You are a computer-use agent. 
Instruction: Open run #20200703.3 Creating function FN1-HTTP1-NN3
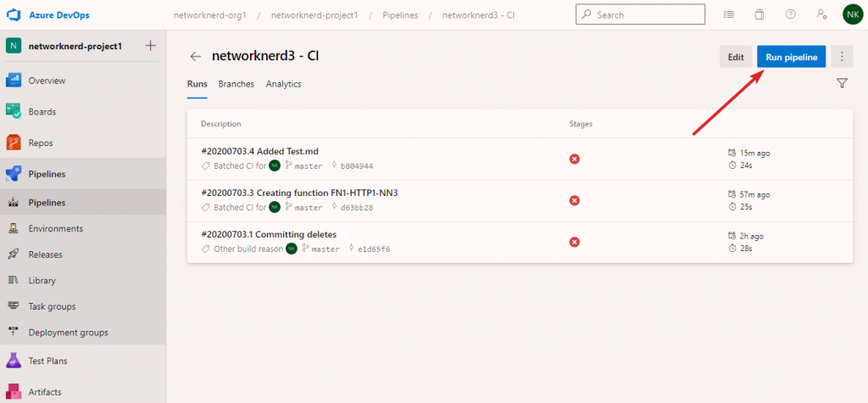[x=299, y=193]
